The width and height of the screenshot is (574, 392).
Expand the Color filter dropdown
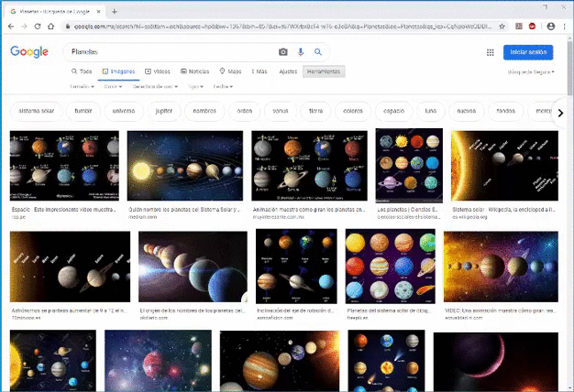(113, 87)
